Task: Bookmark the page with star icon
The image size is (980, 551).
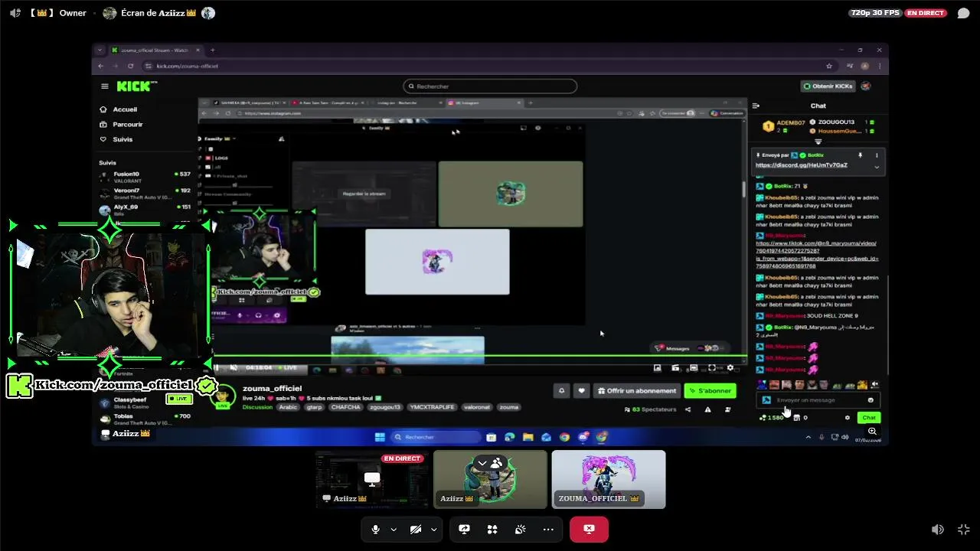Action: point(829,66)
